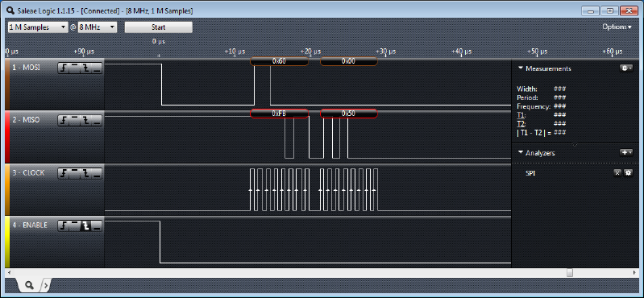Collapse the Analyzers section
Viewport: 644px width, 298px height.
[x=521, y=153]
